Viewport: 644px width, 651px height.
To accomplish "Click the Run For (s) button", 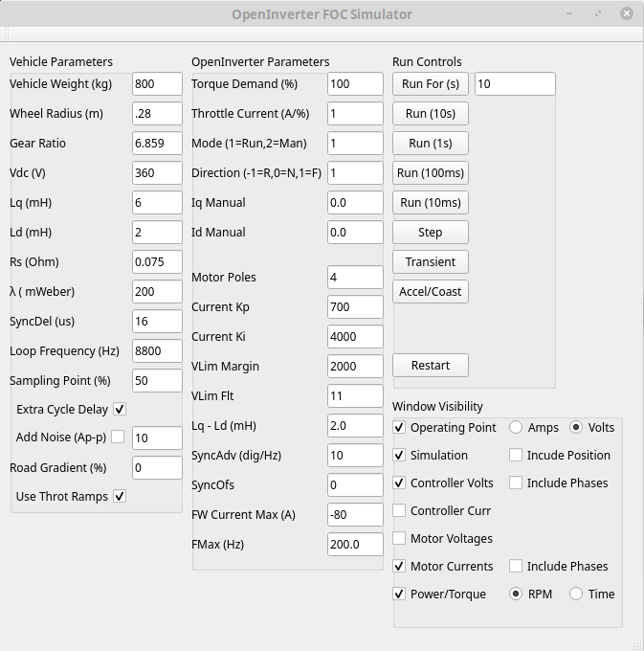I will tap(431, 84).
